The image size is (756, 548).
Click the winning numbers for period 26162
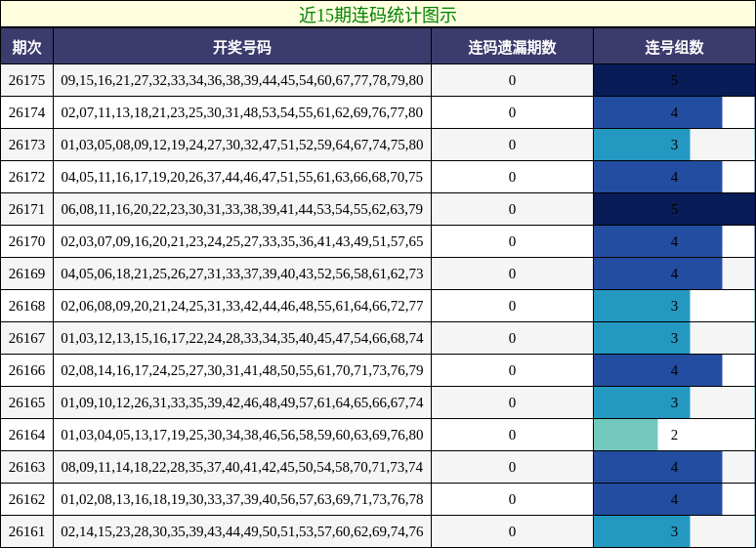pyautogui.click(x=242, y=499)
